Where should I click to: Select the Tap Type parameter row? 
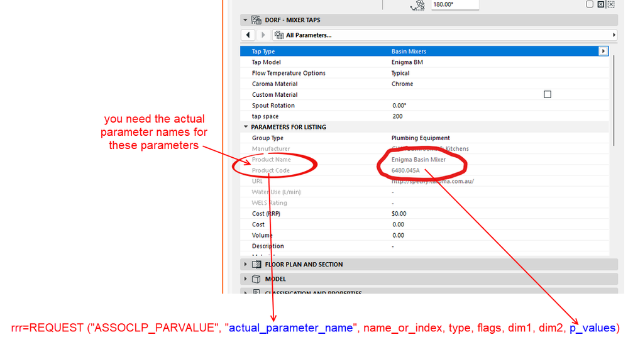(424, 52)
